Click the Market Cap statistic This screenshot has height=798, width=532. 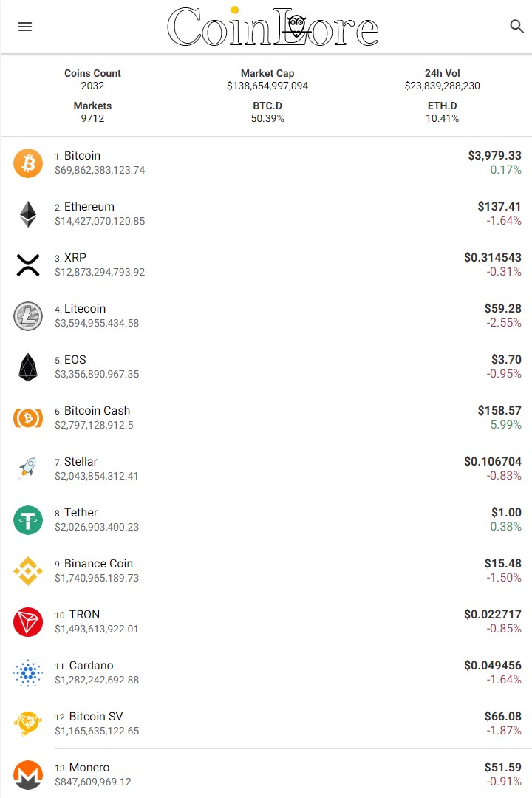click(267, 80)
